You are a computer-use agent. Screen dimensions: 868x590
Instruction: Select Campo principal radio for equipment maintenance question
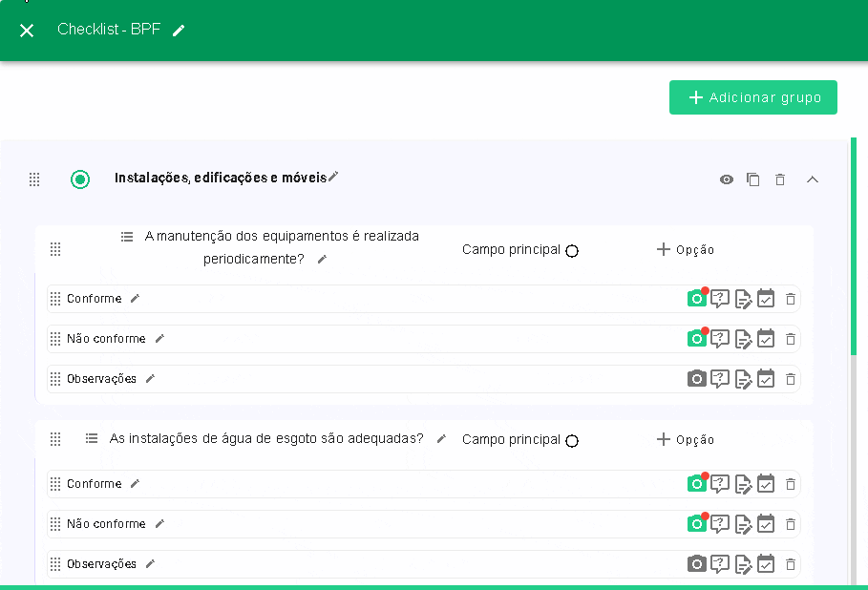click(x=572, y=251)
